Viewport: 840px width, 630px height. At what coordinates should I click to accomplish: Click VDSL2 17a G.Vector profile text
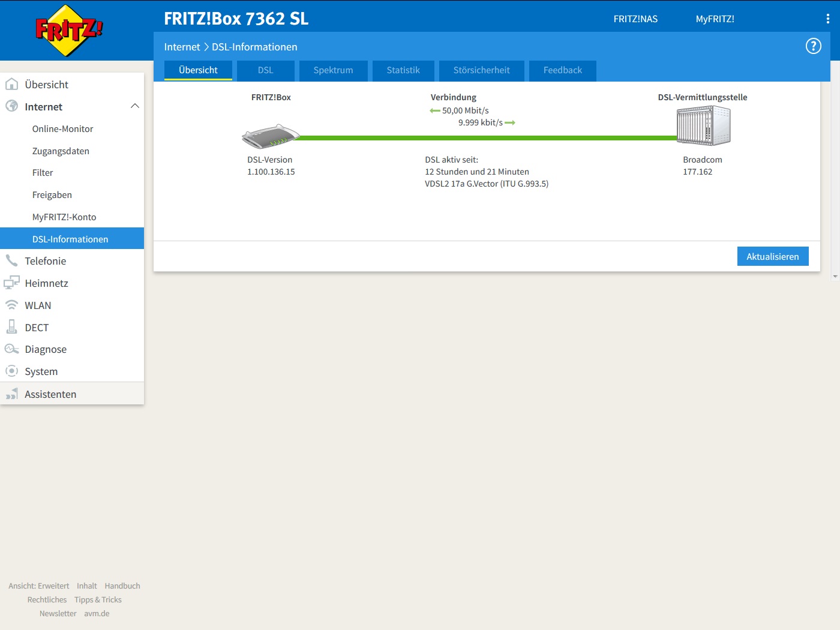coord(487,184)
